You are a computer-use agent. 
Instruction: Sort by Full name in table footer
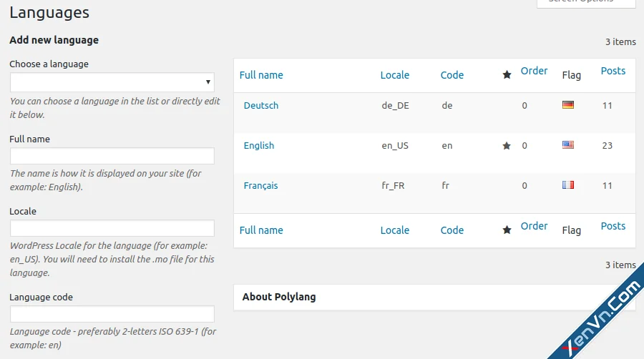click(261, 230)
